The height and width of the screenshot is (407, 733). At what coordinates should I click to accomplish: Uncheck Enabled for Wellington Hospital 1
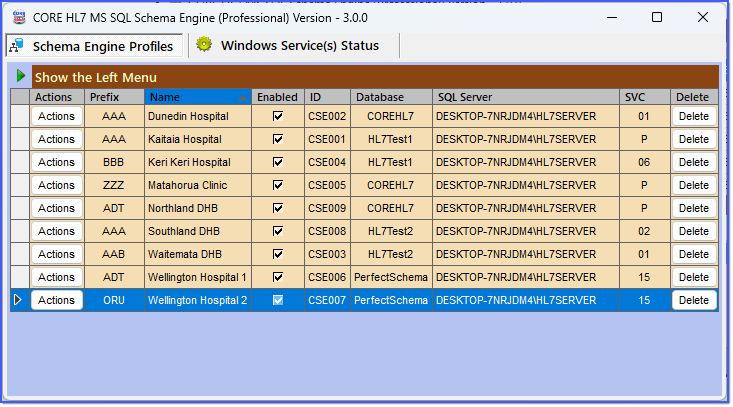coord(278,277)
